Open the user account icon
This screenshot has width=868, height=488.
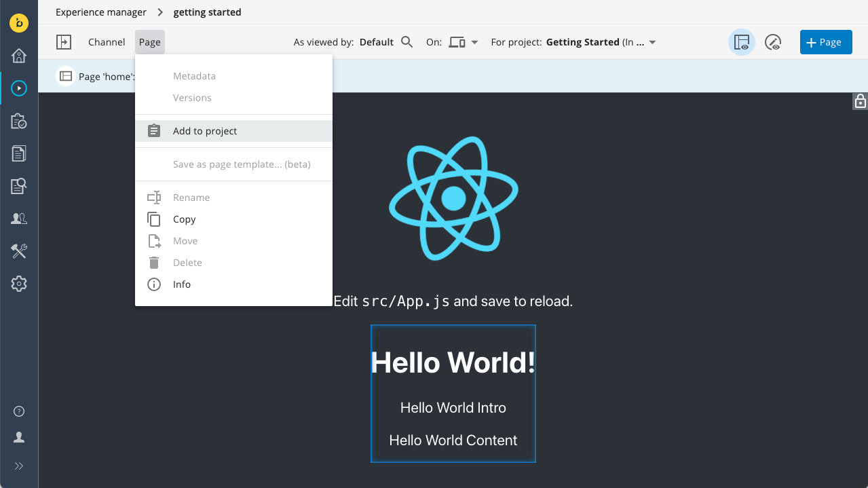click(19, 438)
